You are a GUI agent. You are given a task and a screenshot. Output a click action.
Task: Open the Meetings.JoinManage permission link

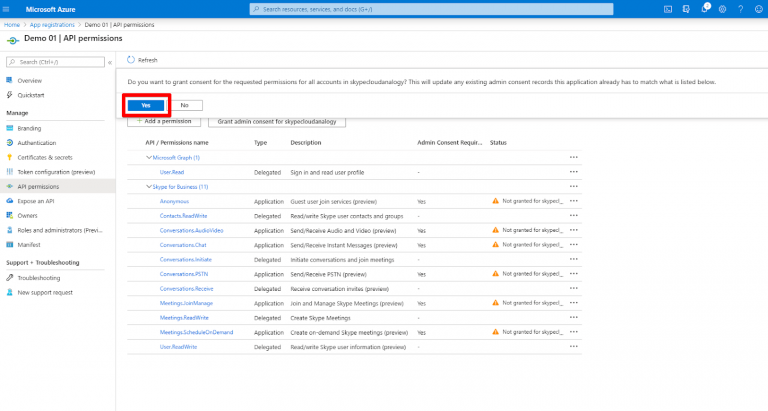pos(186,303)
